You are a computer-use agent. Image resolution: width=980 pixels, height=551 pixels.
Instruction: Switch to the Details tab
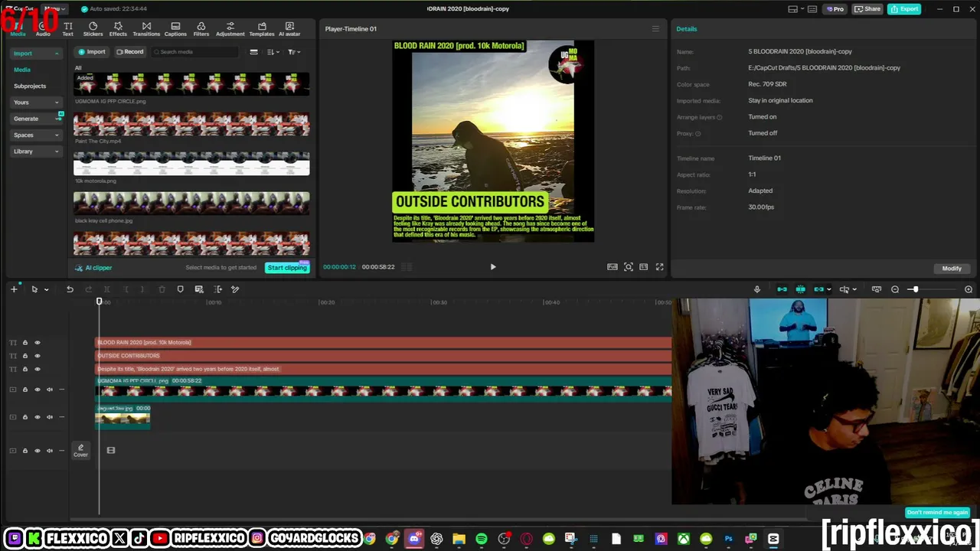pos(687,29)
